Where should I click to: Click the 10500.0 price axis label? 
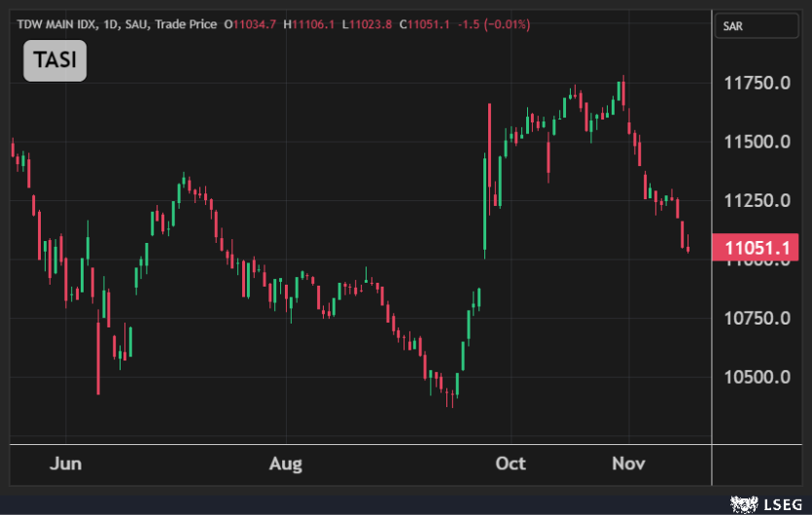click(x=756, y=378)
